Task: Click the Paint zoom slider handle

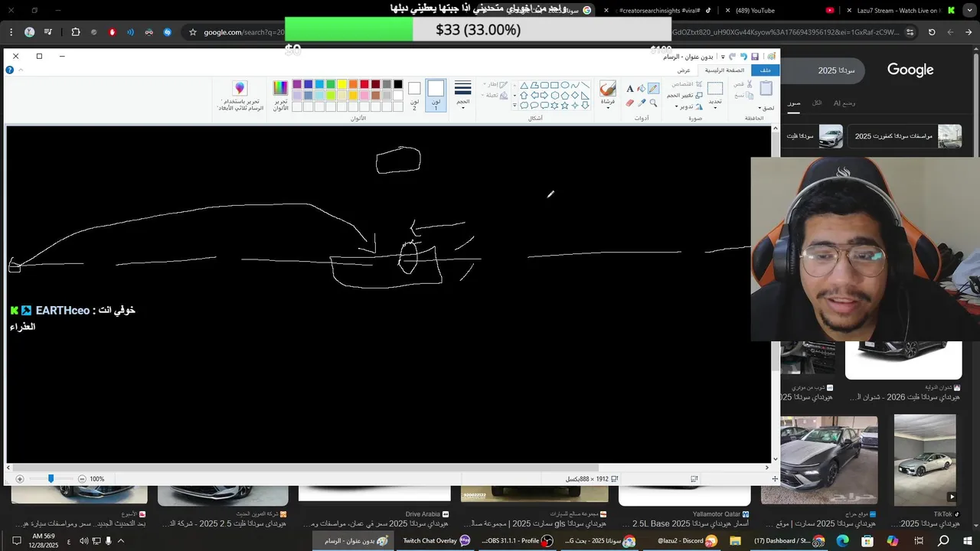Action: pyautogui.click(x=51, y=479)
